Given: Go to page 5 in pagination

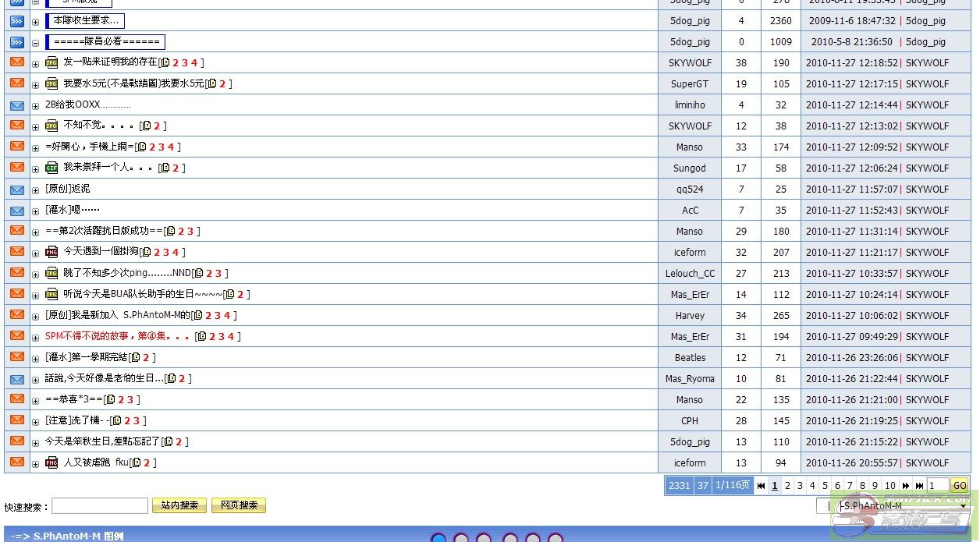Looking at the screenshot, I should click(x=825, y=486).
